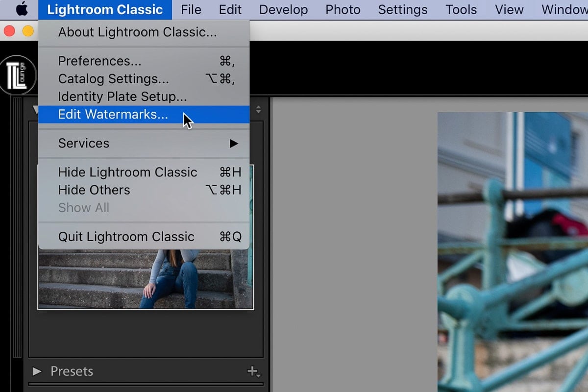
Task: Add a preset with the plus icon
Action: click(x=253, y=372)
